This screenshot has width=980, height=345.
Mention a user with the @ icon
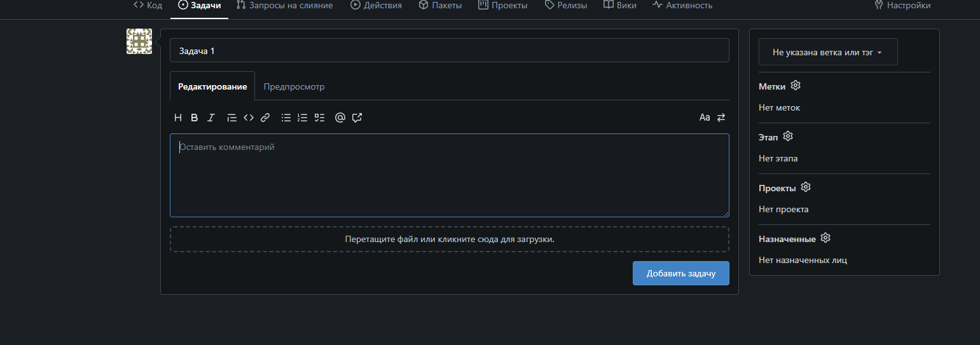click(x=340, y=118)
